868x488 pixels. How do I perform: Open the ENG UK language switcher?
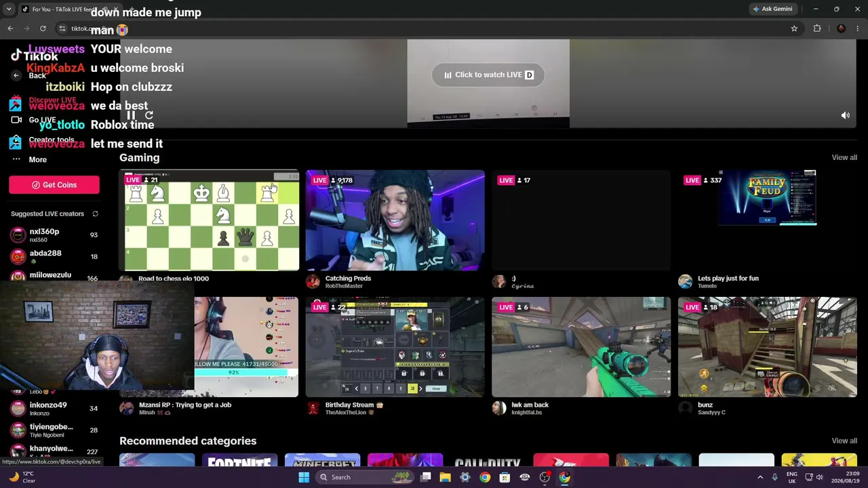pyautogui.click(x=791, y=477)
